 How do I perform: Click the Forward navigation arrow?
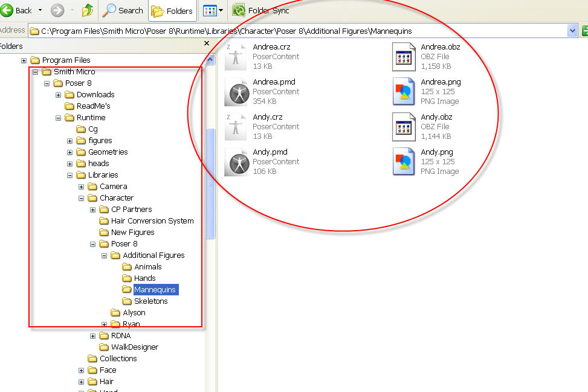click(57, 10)
